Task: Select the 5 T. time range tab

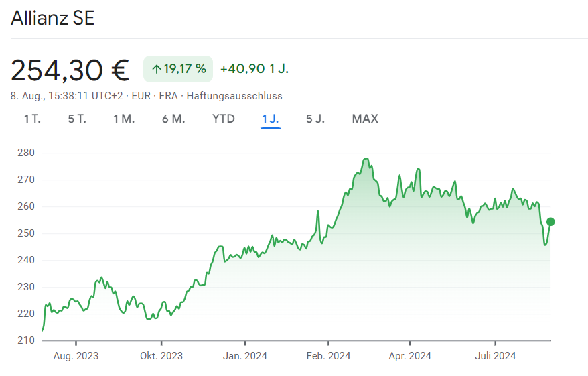Action: pyautogui.click(x=77, y=119)
